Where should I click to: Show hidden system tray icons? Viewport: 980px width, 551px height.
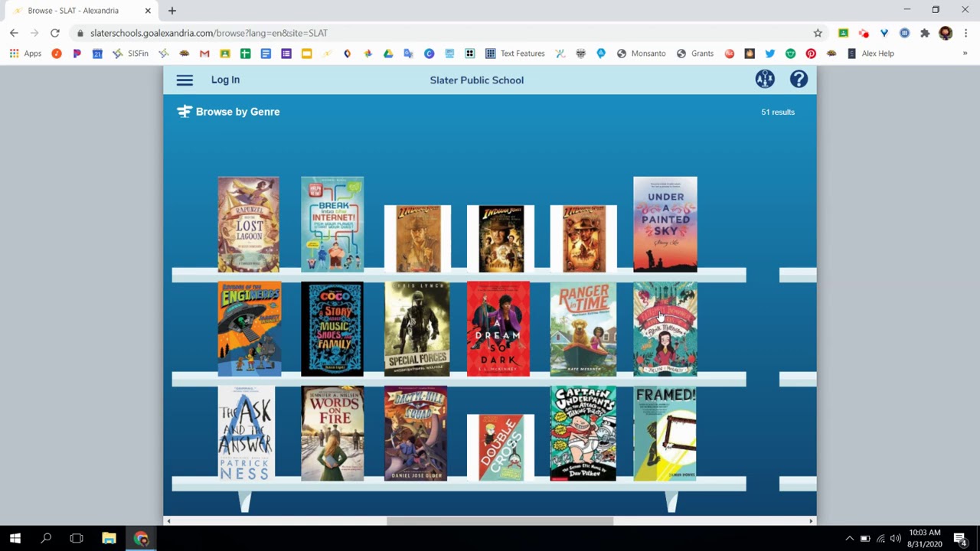(x=849, y=538)
